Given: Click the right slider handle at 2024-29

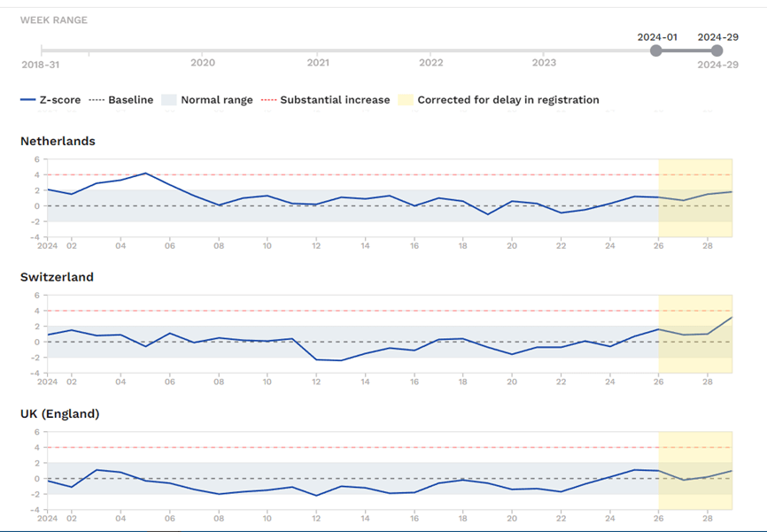Looking at the screenshot, I should [x=717, y=50].
